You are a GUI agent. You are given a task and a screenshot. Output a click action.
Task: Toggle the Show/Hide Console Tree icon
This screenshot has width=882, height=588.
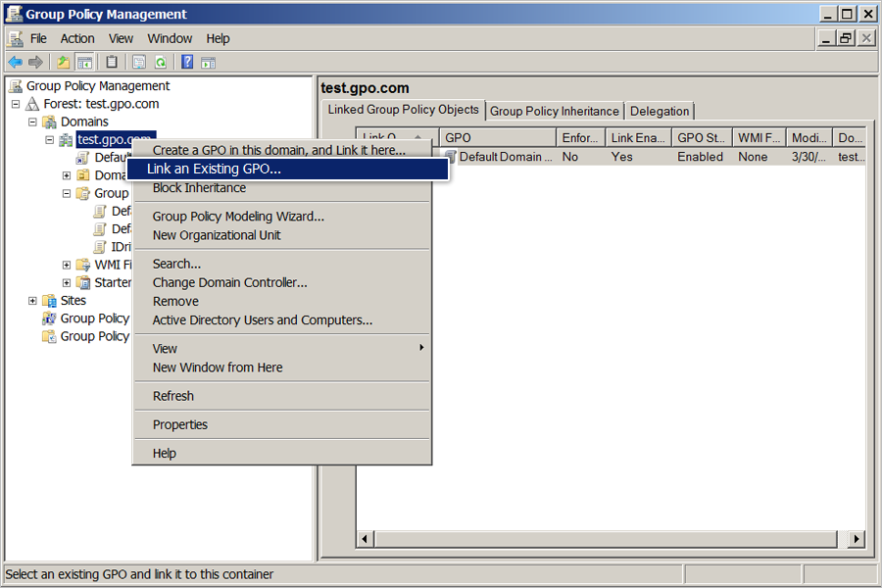(85, 62)
